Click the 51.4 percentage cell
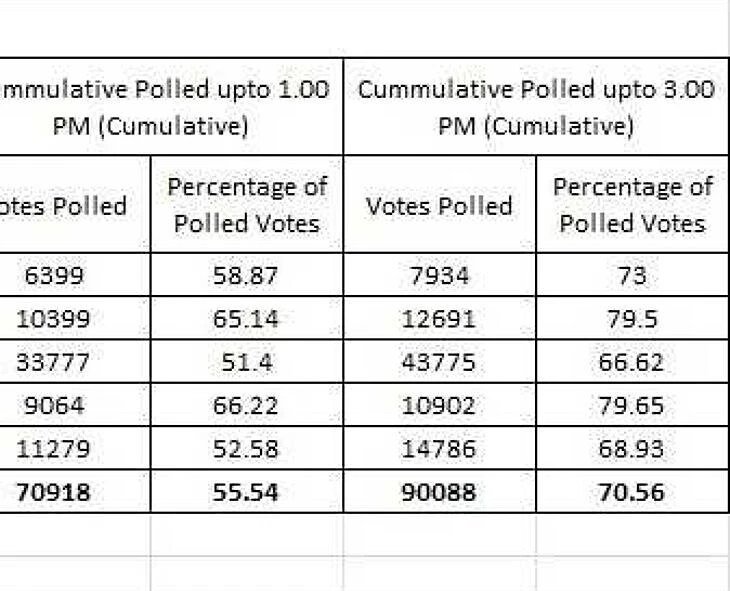730x591 pixels. point(246,361)
